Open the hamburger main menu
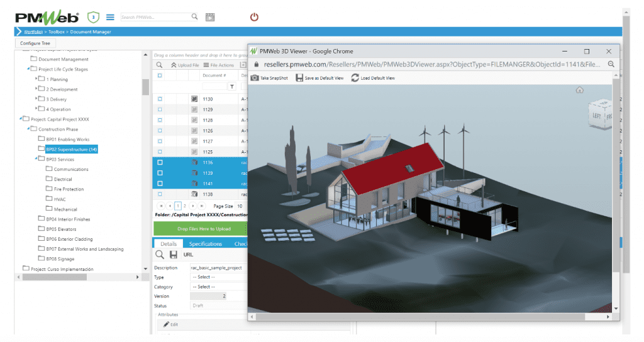 click(x=110, y=17)
